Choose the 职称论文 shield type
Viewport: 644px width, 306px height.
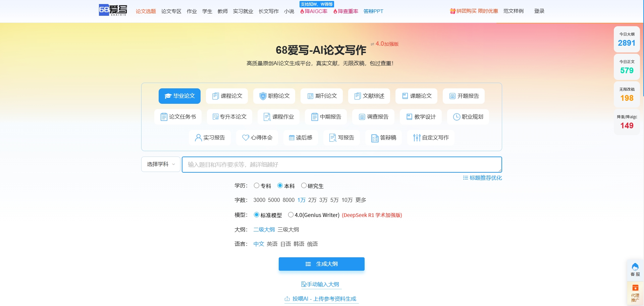point(274,96)
